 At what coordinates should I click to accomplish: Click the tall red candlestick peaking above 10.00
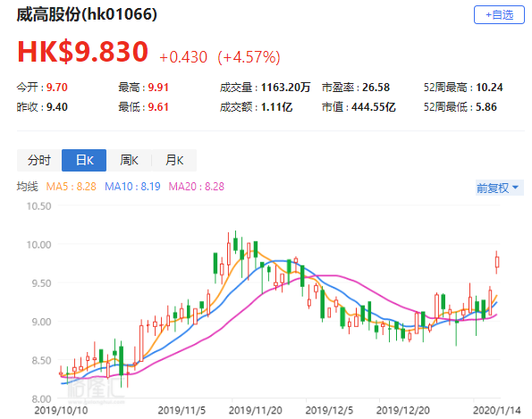click(x=229, y=254)
